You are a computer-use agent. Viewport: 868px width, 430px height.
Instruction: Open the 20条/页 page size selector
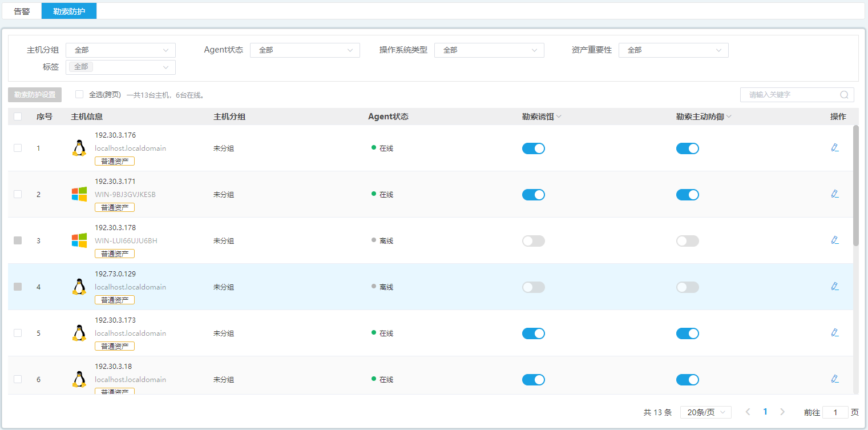(x=705, y=412)
